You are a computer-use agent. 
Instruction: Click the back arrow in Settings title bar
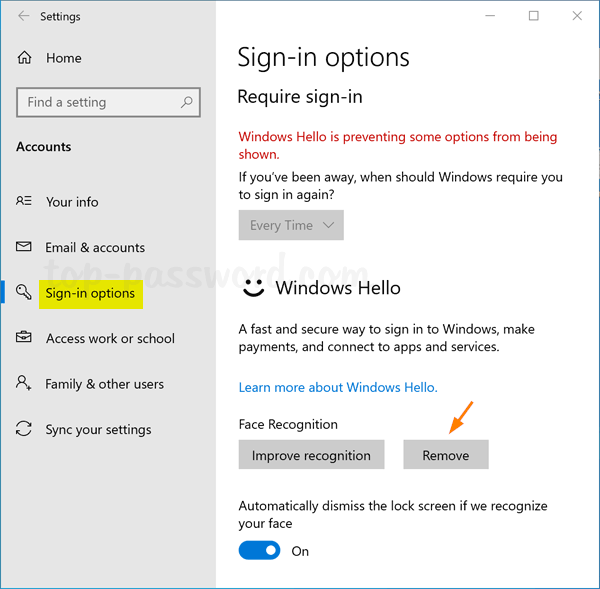pyautogui.click(x=23, y=16)
